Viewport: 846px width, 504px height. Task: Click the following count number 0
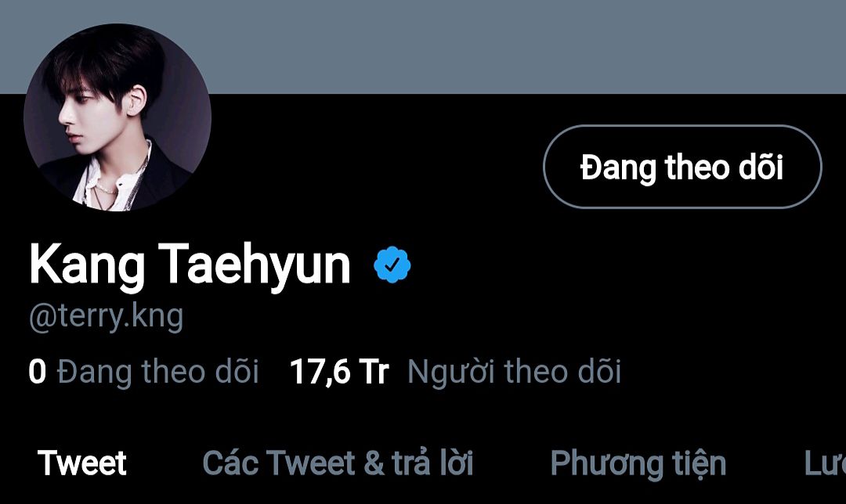(38, 372)
